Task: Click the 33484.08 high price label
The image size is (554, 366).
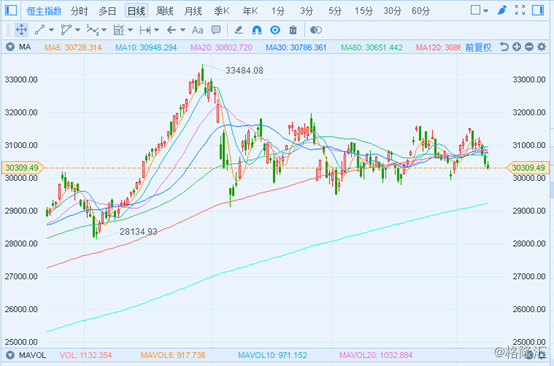Action: pyautogui.click(x=244, y=71)
